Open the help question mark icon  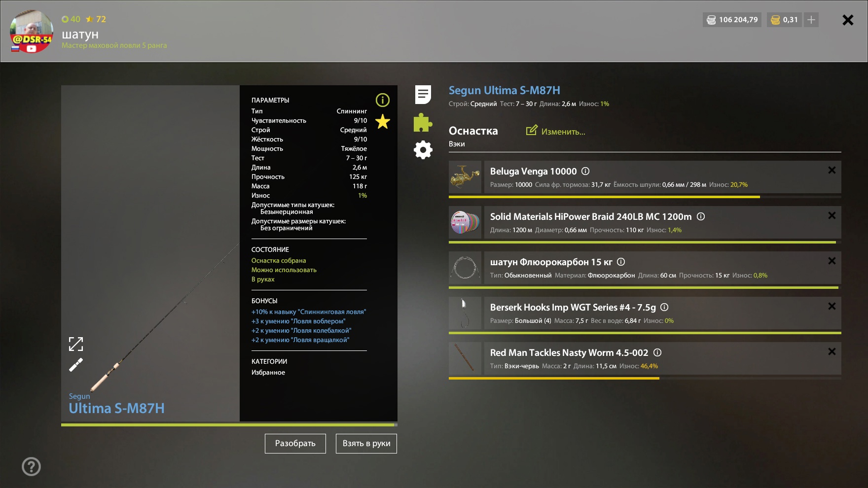tap(31, 466)
